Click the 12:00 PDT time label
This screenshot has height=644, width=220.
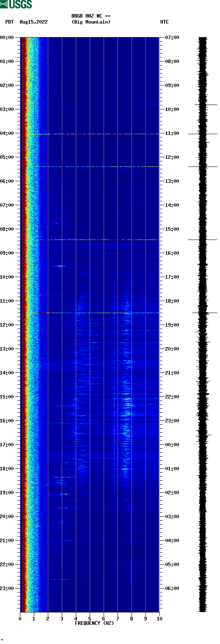(7, 325)
